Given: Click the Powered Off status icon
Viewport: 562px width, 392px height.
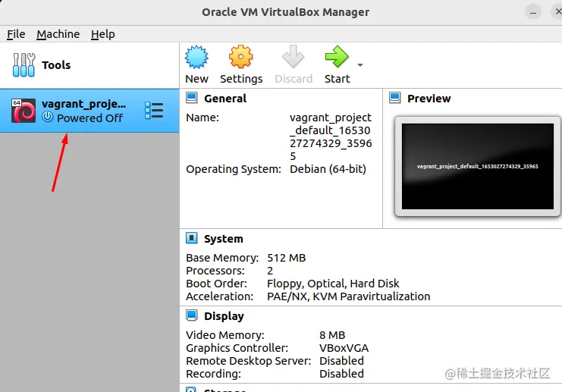Looking at the screenshot, I should (x=47, y=118).
